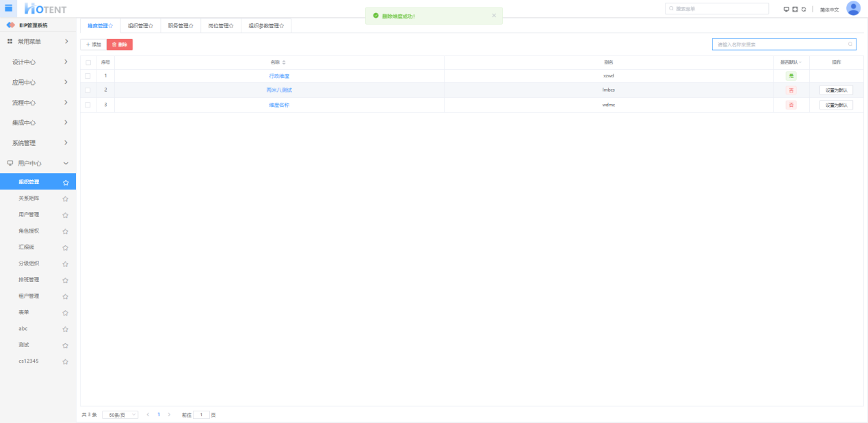Switch to the 组织参数管理 tab
The height and width of the screenshot is (423, 868).
pos(266,25)
